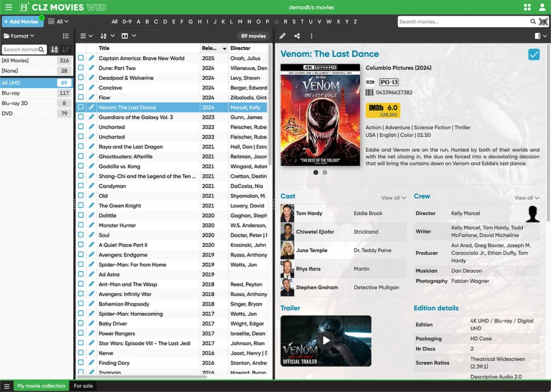The width and height of the screenshot is (551, 392).
Task: Check the box for Deadpool & Wolverine
Action: pyautogui.click(x=81, y=77)
